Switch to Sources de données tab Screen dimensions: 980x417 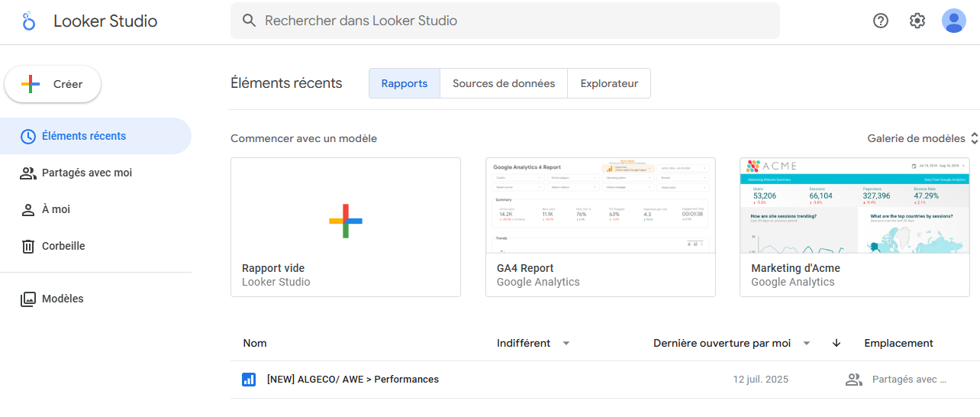click(504, 84)
